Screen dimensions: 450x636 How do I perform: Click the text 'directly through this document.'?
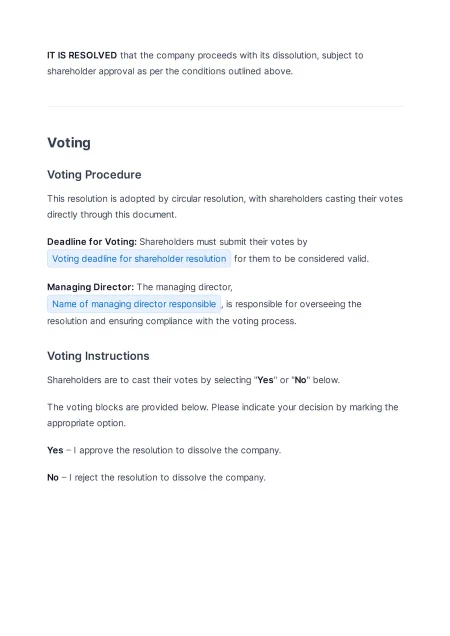[112, 215]
